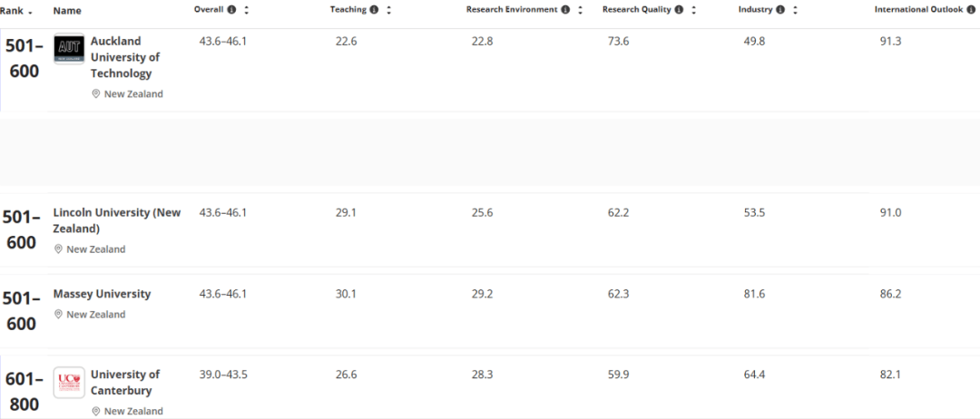Screen dimensions: 980x419
Task: Show the Industry info icon tooltip
Action: 780,10
